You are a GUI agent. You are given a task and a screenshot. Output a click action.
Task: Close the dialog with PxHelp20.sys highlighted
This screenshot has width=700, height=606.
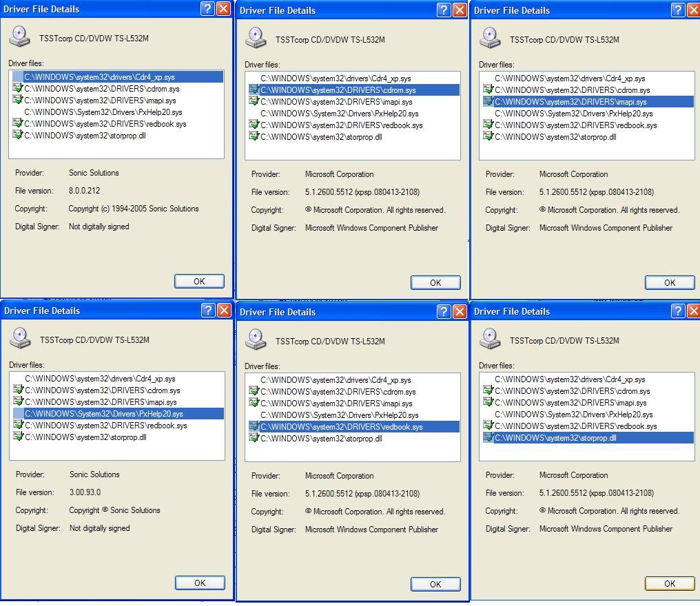pyautogui.click(x=224, y=310)
